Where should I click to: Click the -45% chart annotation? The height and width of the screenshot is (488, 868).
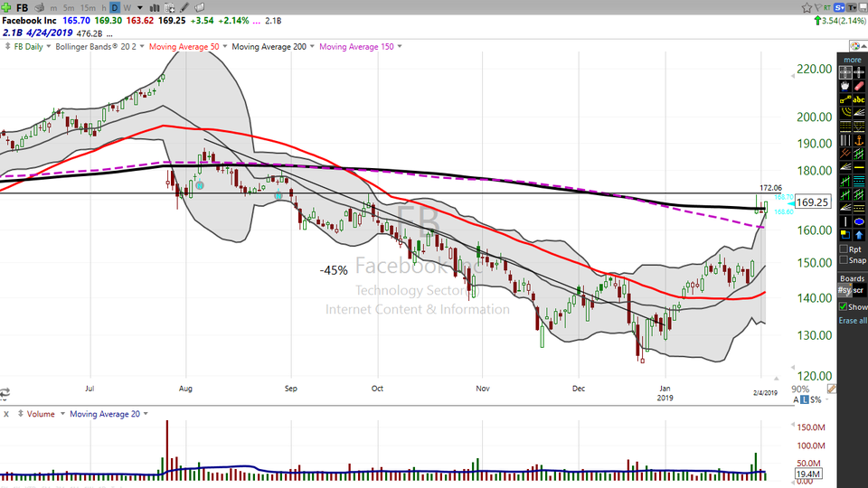tap(334, 270)
